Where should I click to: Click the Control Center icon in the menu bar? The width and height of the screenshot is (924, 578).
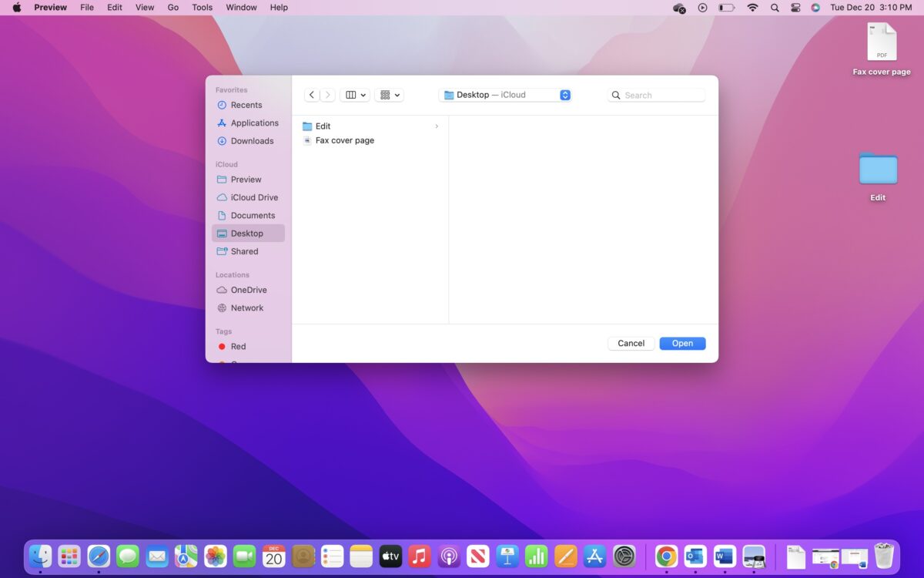[x=795, y=8]
